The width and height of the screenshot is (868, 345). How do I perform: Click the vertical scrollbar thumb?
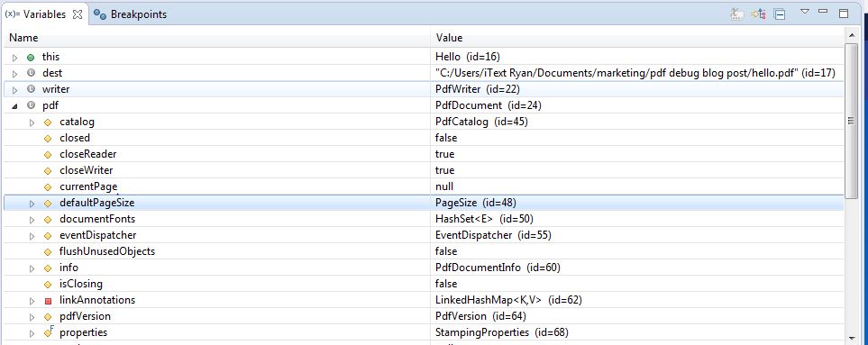(852, 120)
